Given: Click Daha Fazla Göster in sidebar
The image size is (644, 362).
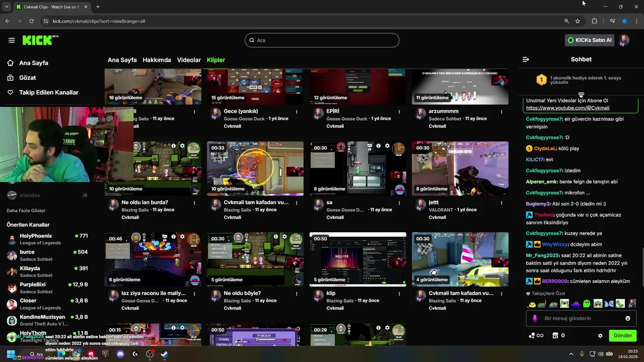Looking at the screenshot, I should pos(26,211).
